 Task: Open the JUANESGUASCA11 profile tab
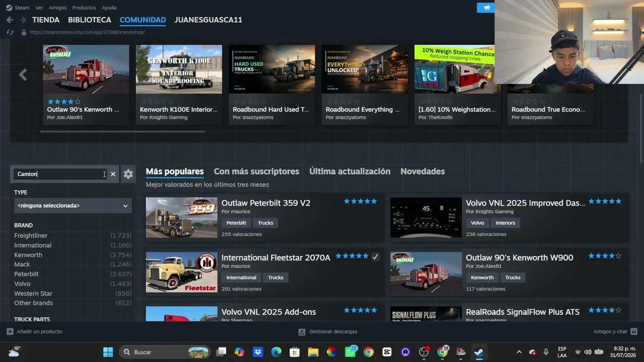(x=208, y=20)
